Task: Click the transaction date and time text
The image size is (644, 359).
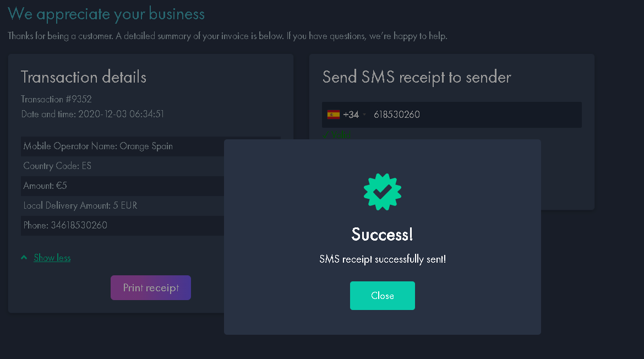Action: [92, 114]
